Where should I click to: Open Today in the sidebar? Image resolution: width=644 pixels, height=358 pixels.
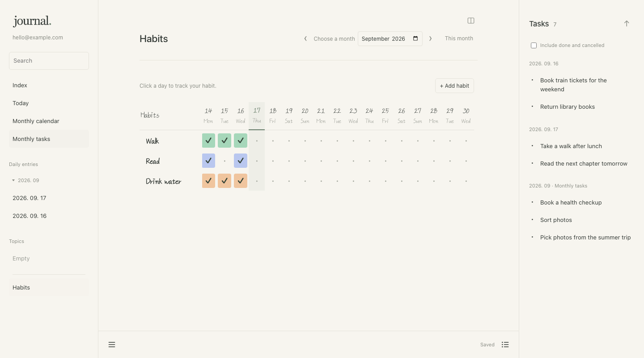pyautogui.click(x=49, y=103)
